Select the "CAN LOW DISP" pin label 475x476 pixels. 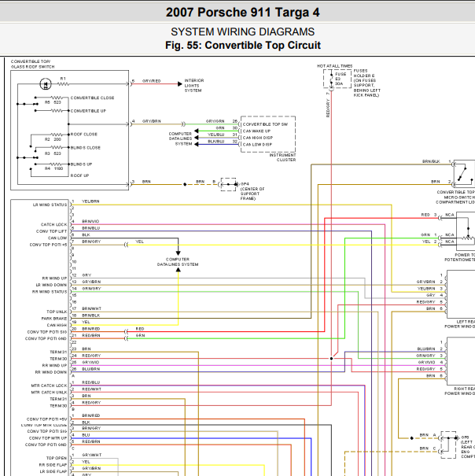click(257, 145)
